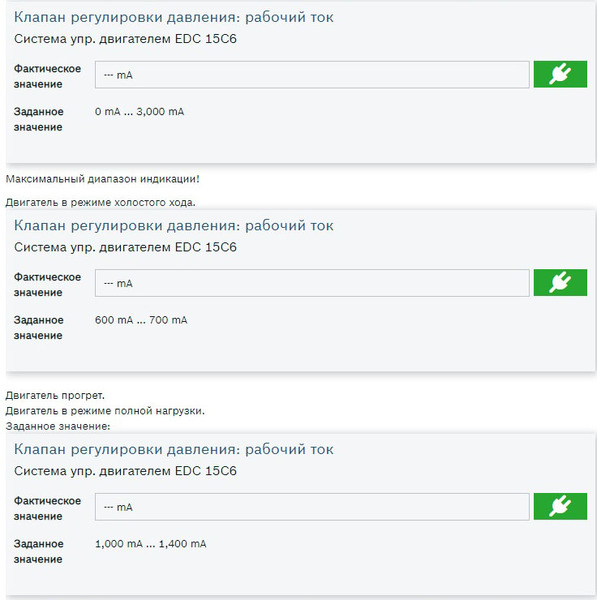Click the standalone line 'Заданное значение:'
This screenshot has width=597, height=600.
tap(58, 426)
